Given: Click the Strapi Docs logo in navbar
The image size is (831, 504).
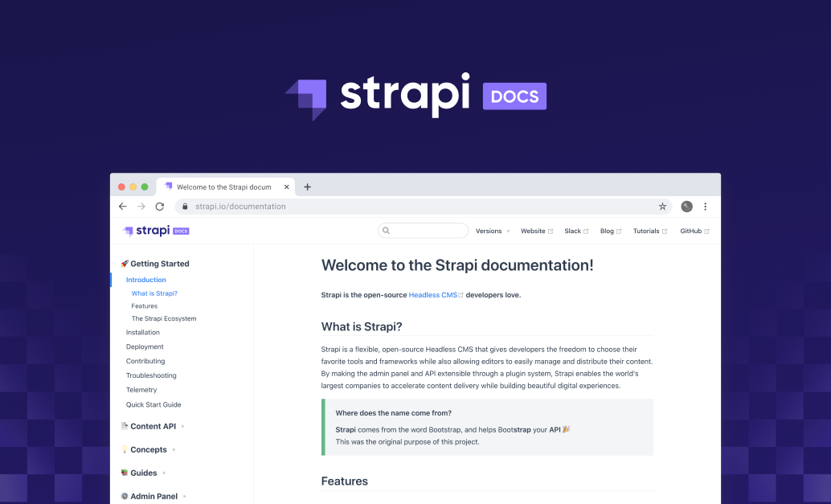Looking at the screenshot, I should click(156, 231).
